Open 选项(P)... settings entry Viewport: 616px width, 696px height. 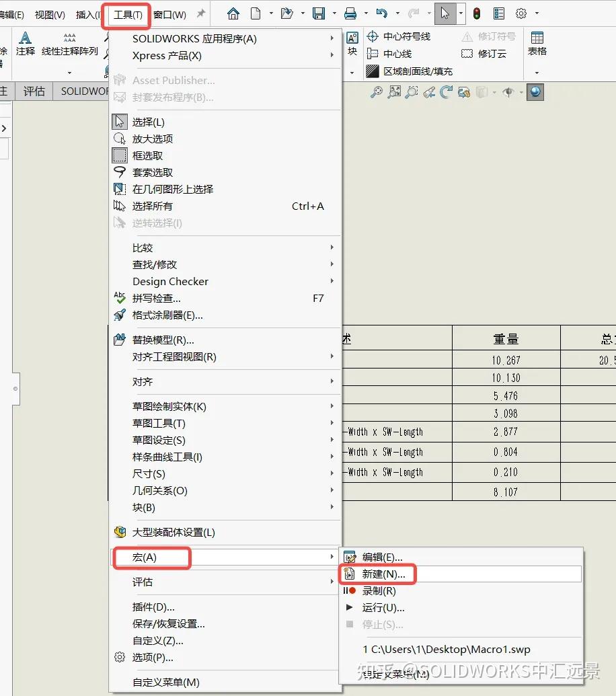pos(226,658)
